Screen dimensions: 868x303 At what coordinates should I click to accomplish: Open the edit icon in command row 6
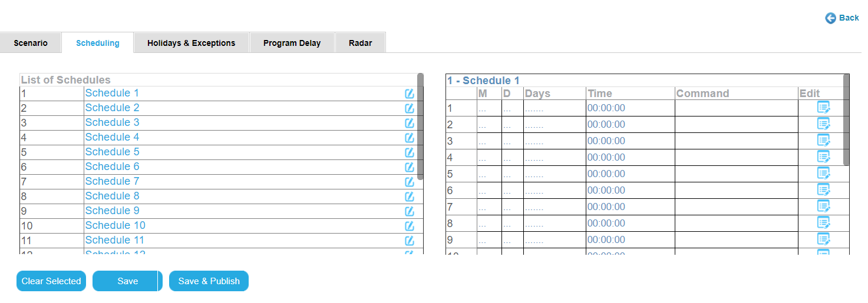(823, 190)
